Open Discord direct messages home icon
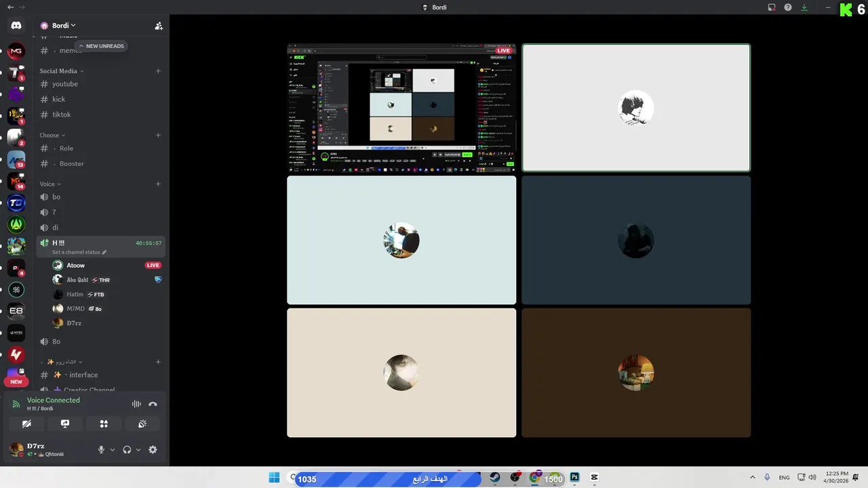868x488 pixels. click(x=16, y=26)
